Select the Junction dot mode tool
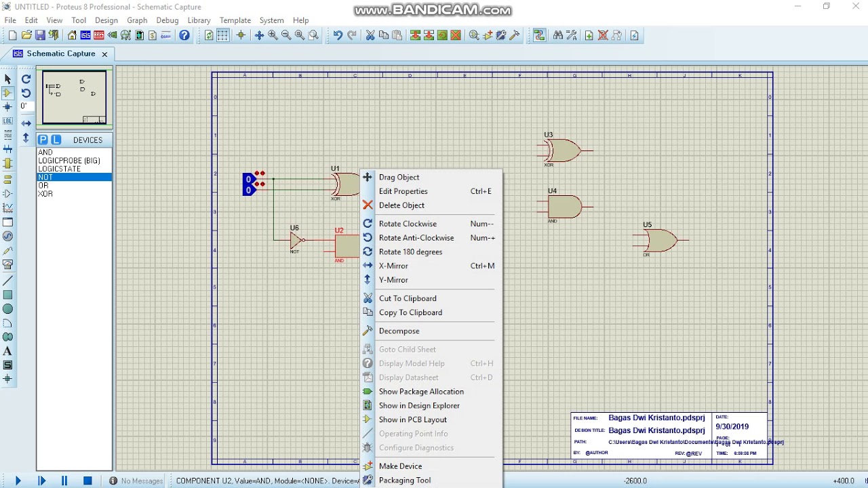The width and height of the screenshot is (868, 488). click(x=7, y=107)
